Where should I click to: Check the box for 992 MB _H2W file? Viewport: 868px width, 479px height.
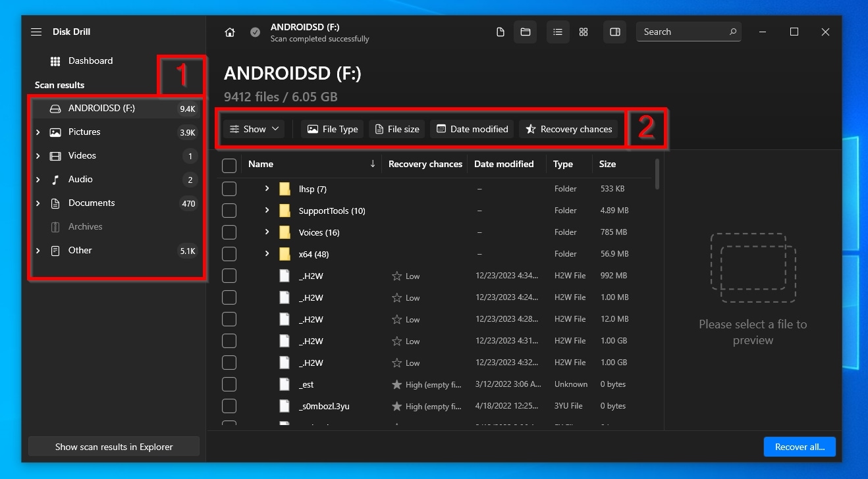coord(229,276)
